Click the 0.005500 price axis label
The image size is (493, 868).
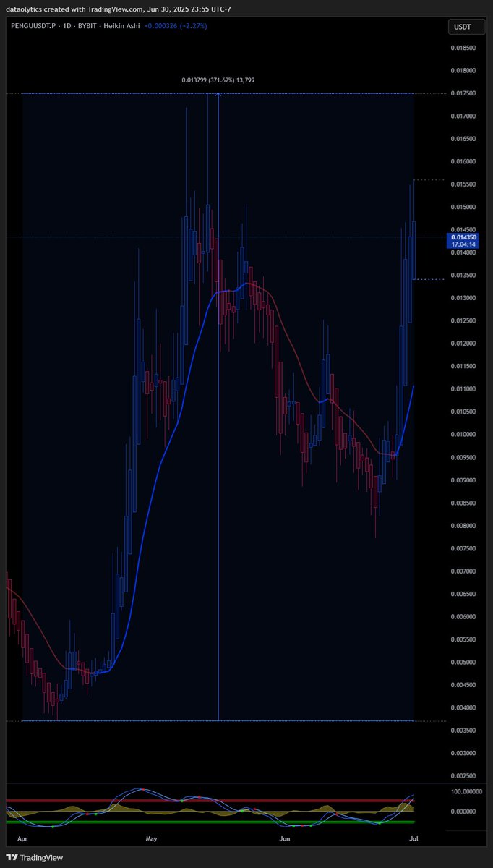463,639
